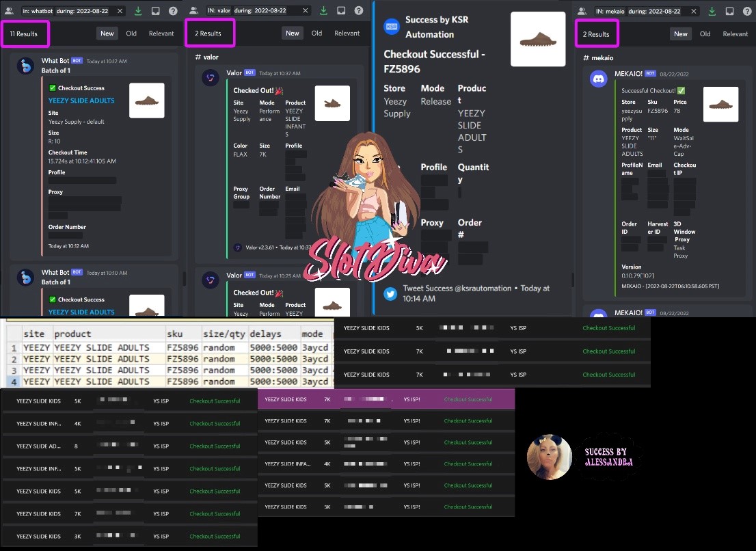756x551 pixels.
Task: Click MEKAIO version text '0.10.79[102]'
Action: click(x=638, y=275)
